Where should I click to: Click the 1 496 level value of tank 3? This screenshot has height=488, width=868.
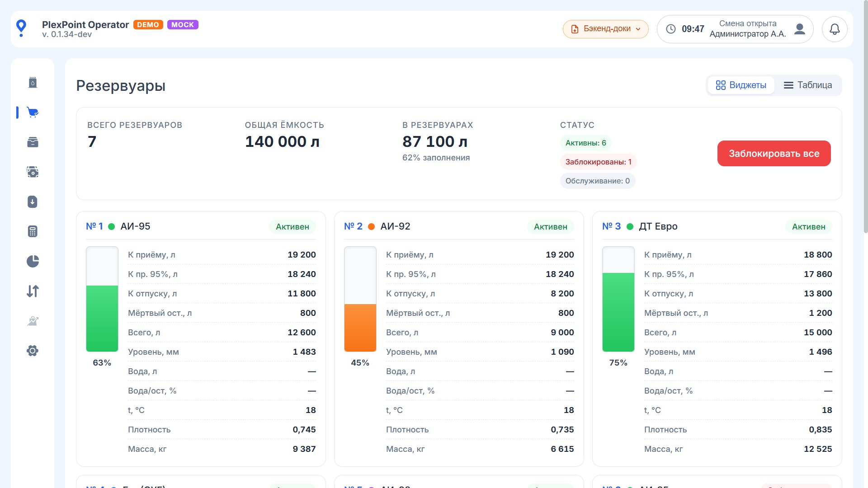(821, 352)
